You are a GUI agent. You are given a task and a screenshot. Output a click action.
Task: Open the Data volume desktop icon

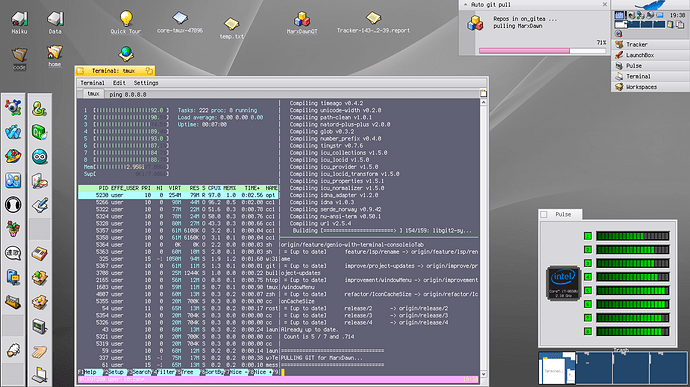click(55, 20)
